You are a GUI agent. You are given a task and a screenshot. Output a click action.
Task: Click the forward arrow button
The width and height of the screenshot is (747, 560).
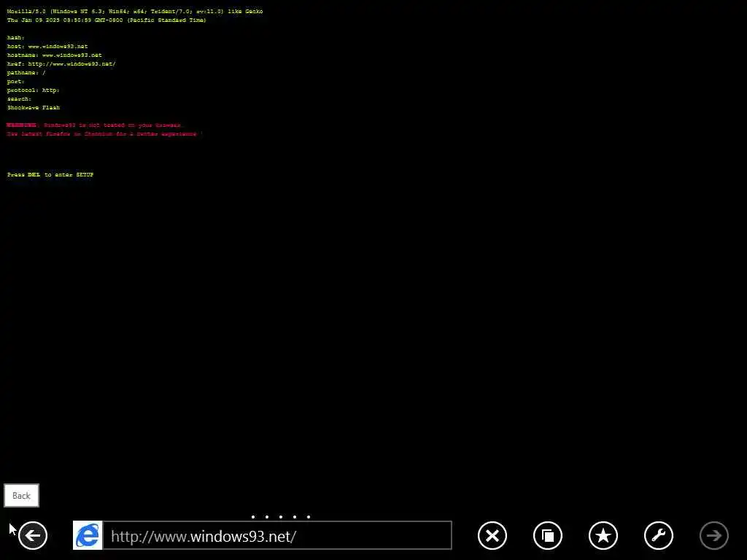coord(714,536)
